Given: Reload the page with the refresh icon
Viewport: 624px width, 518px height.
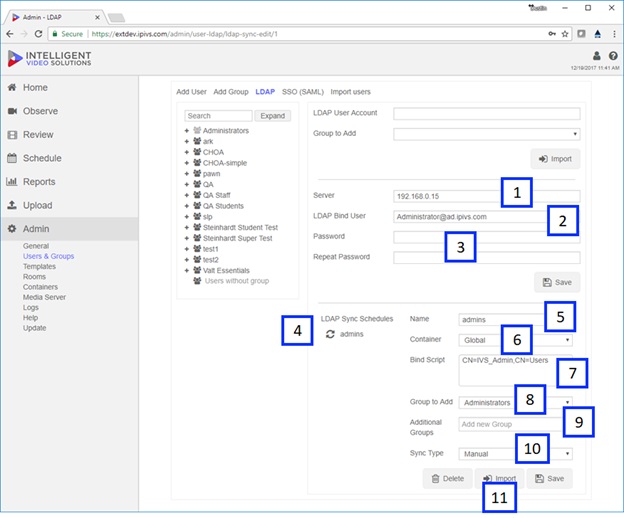Looking at the screenshot, I should (38, 34).
